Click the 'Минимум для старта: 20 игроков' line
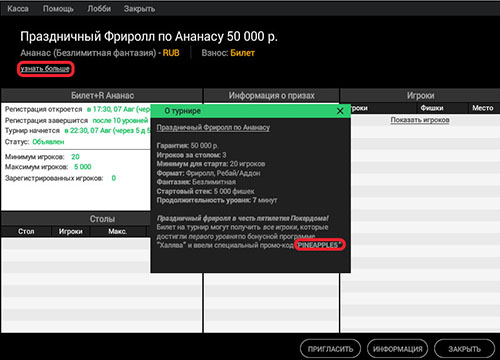The height and width of the screenshot is (360, 500). [211, 164]
